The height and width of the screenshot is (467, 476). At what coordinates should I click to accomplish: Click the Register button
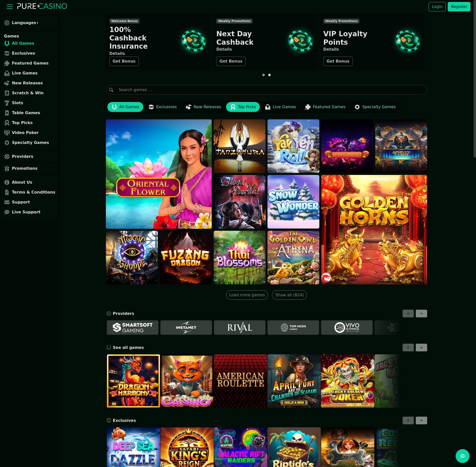coord(459,7)
